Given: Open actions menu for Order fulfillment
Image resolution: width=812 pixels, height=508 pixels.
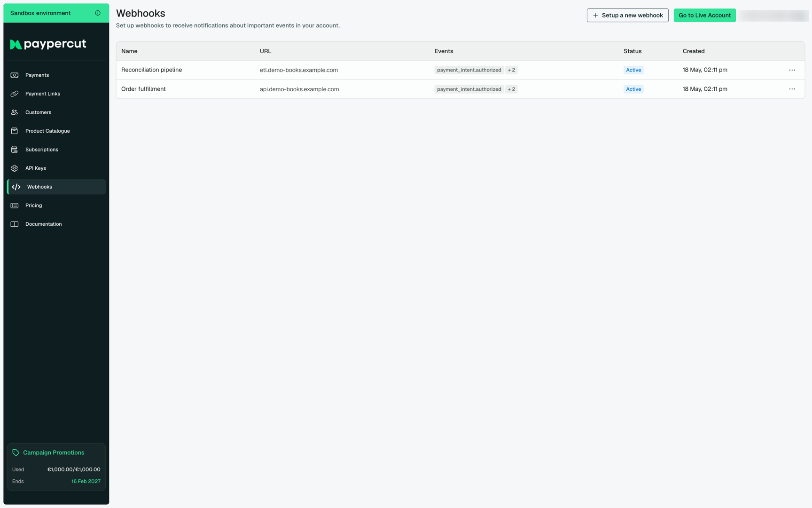Looking at the screenshot, I should pyautogui.click(x=792, y=89).
